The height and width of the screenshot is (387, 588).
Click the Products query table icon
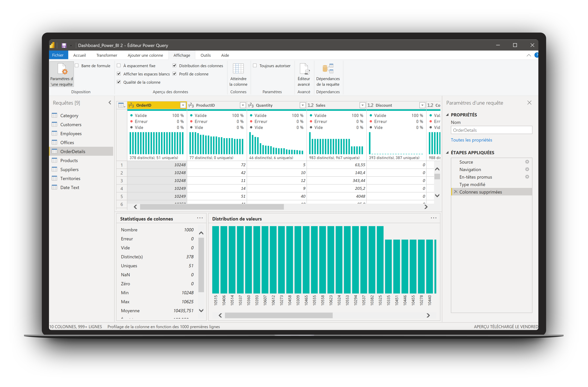54,161
